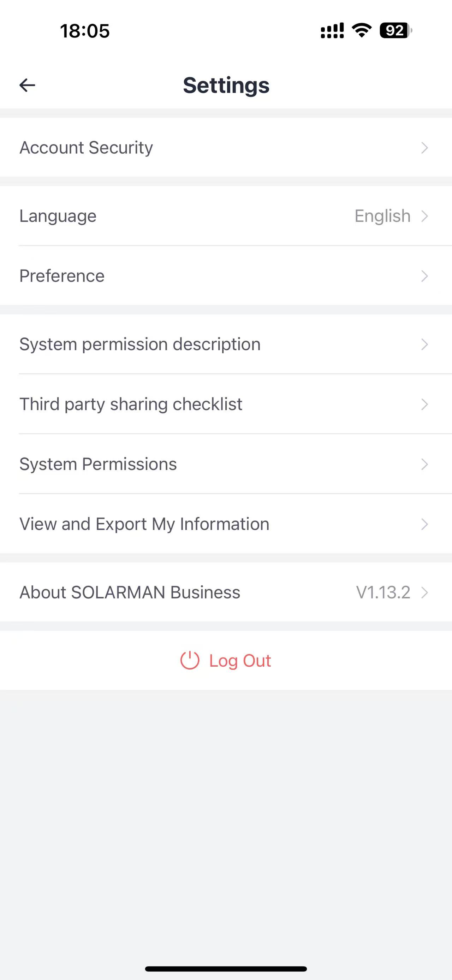Open View and Export My Information
The width and height of the screenshot is (452, 980).
(x=144, y=524)
